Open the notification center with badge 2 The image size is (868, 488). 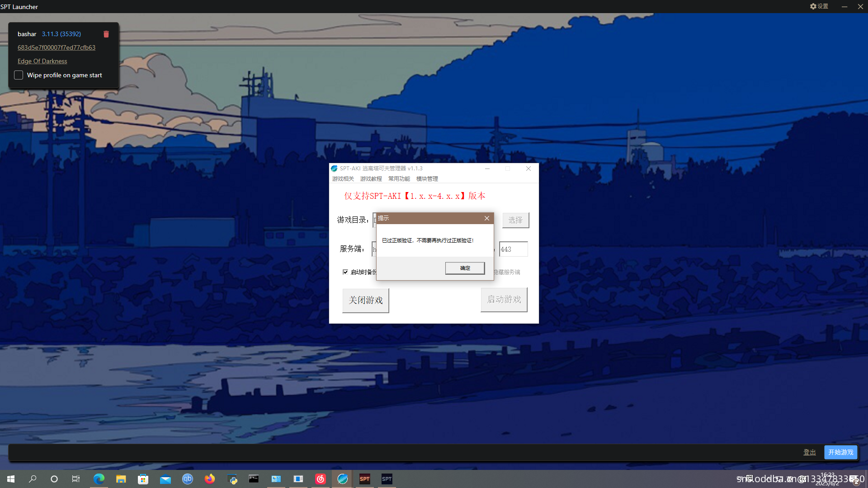[x=854, y=480]
